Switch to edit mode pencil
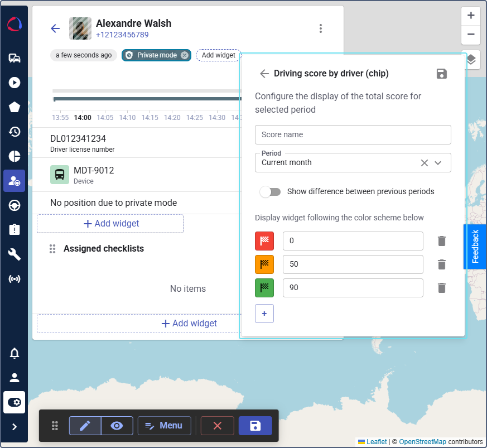This screenshot has width=487, height=448. click(x=85, y=426)
